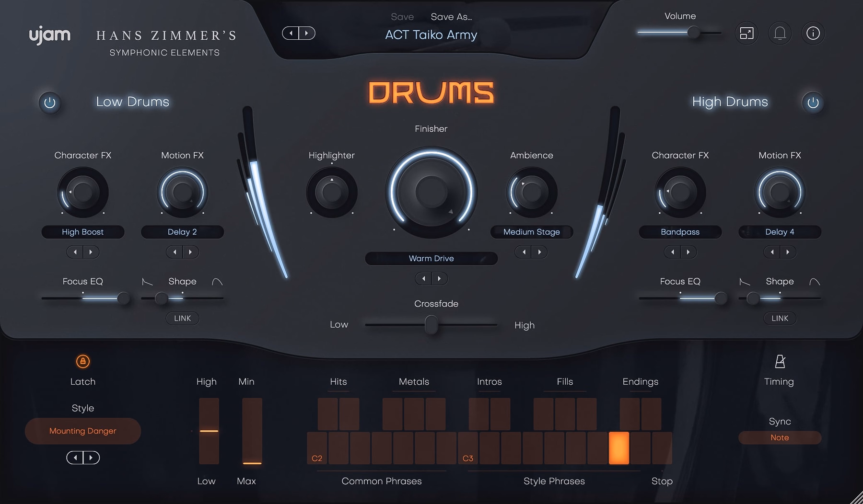The image size is (863, 504).
Task: Select previous mode under High Boost
Action: [75, 252]
